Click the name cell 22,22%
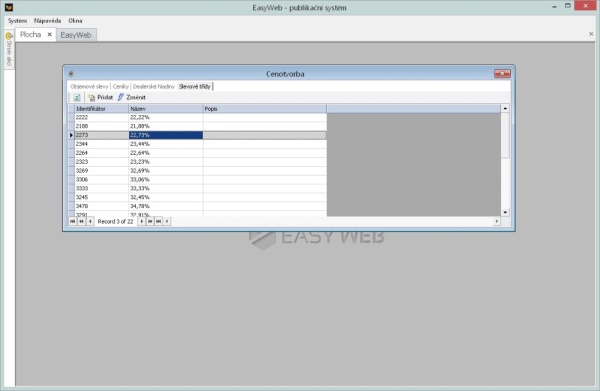600x391 pixels. 166,117
